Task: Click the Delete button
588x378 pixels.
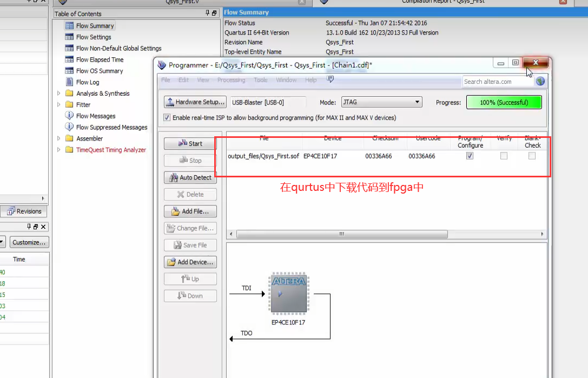Action: coord(190,194)
